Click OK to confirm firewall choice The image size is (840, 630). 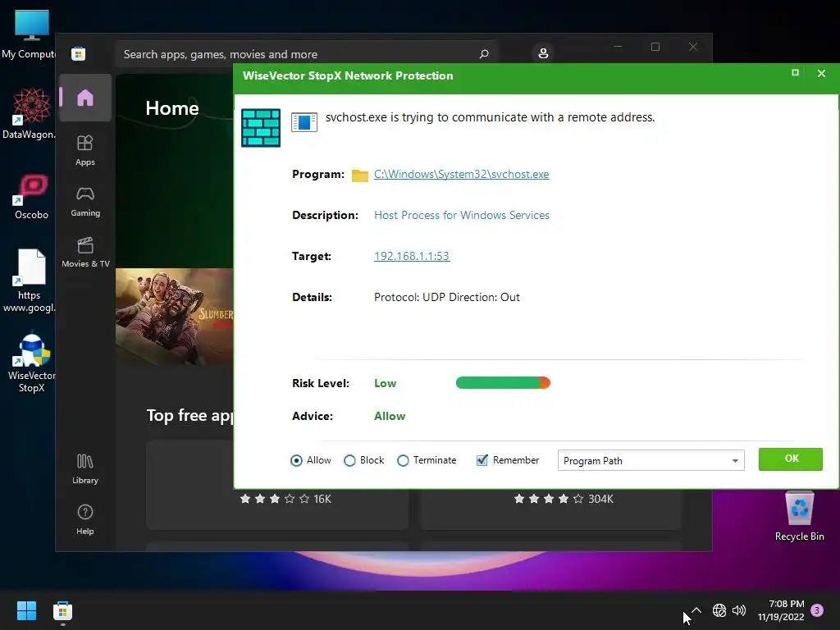(x=791, y=459)
